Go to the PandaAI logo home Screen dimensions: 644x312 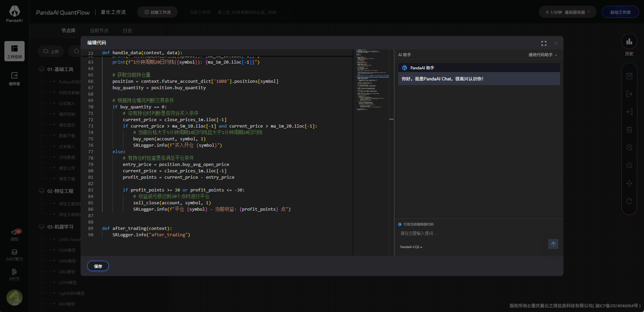tap(14, 14)
